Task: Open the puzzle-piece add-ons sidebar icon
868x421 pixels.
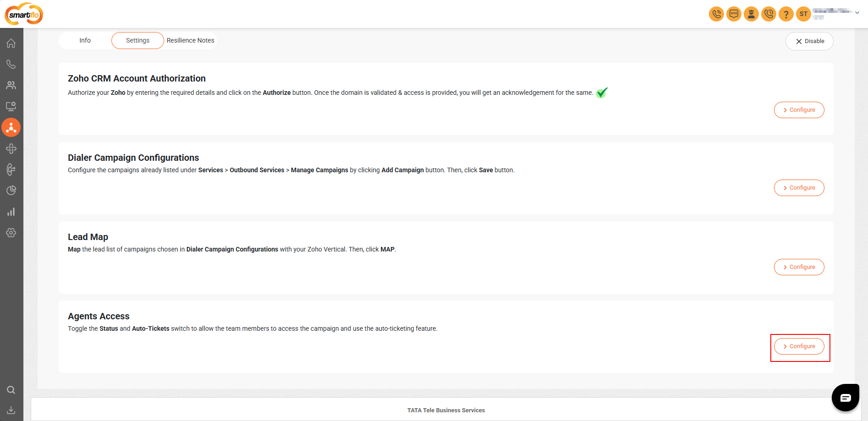Action: 11,148
